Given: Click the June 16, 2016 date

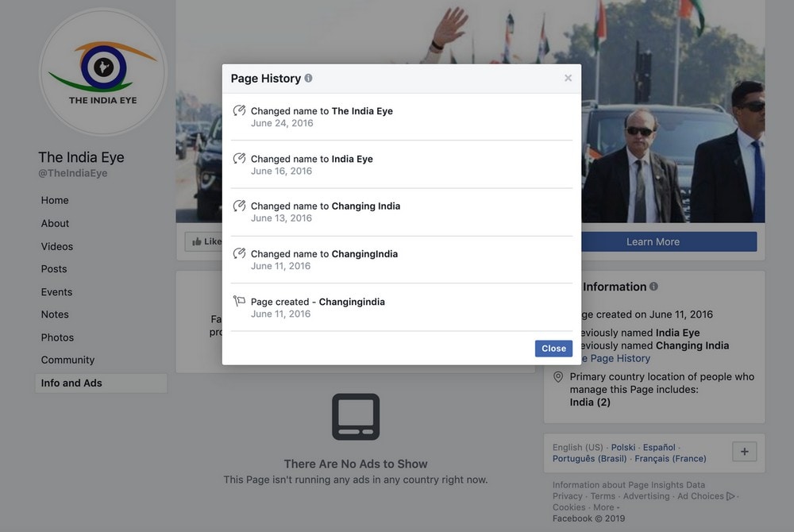Looking at the screenshot, I should pyautogui.click(x=282, y=171).
